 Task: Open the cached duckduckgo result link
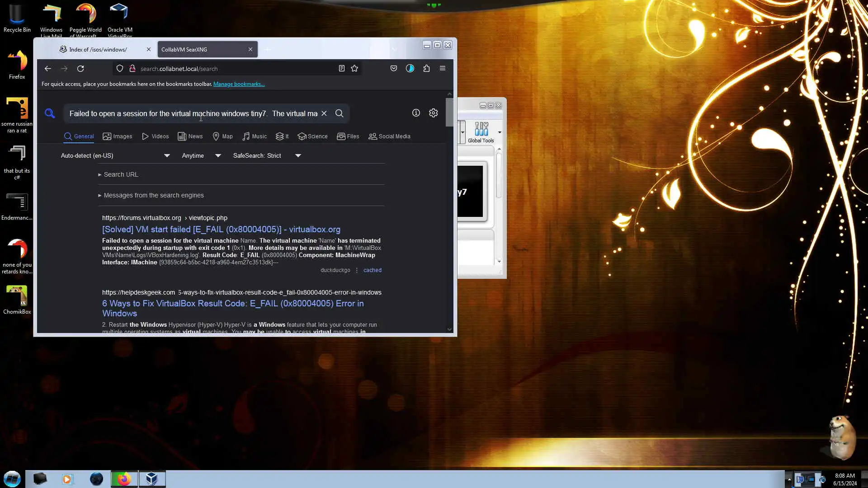pyautogui.click(x=372, y=270)
